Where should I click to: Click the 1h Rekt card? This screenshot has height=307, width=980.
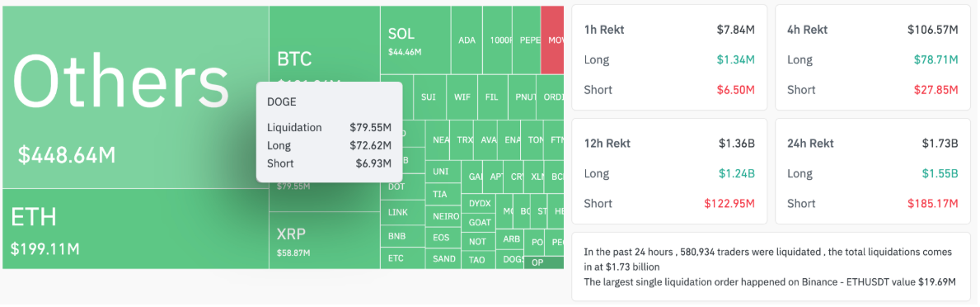point(669,58)
